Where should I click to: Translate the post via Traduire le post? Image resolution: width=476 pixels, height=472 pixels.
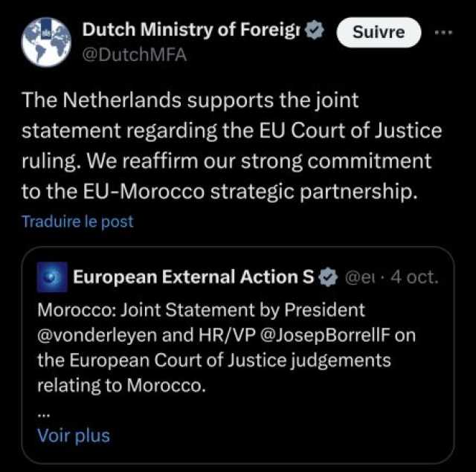[x=77, y=222]
